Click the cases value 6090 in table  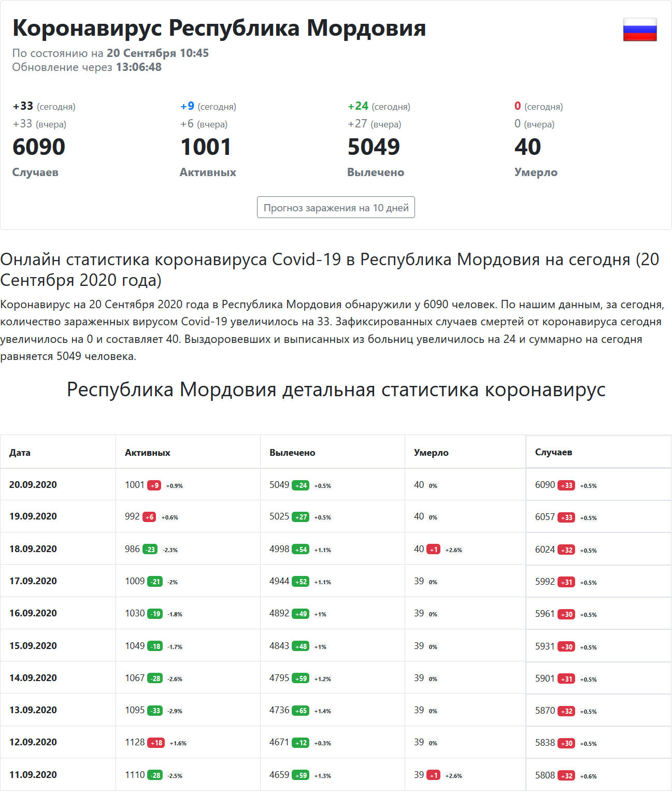(545, 484)
